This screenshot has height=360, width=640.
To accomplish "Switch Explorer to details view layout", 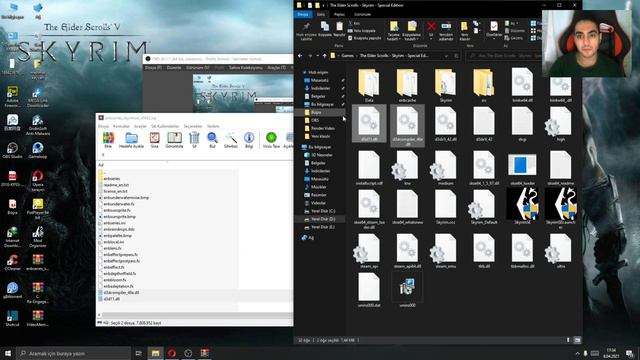I will click(x=568, y=340).
